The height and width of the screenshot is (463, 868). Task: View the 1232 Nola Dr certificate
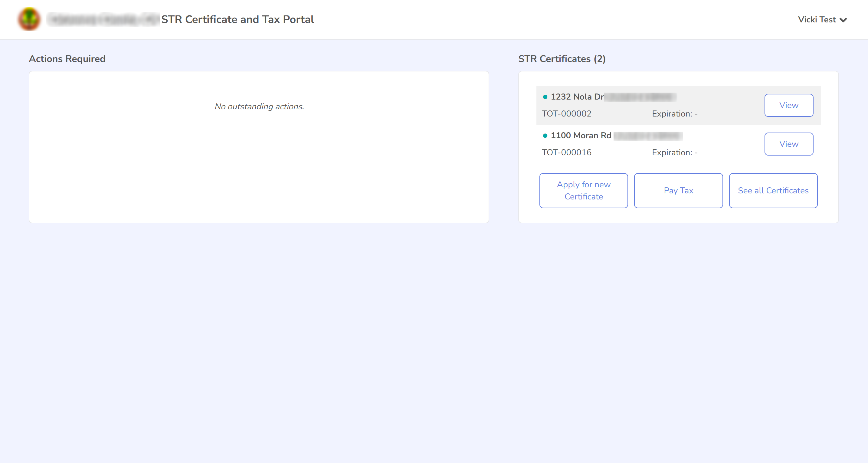click(788, 105)
